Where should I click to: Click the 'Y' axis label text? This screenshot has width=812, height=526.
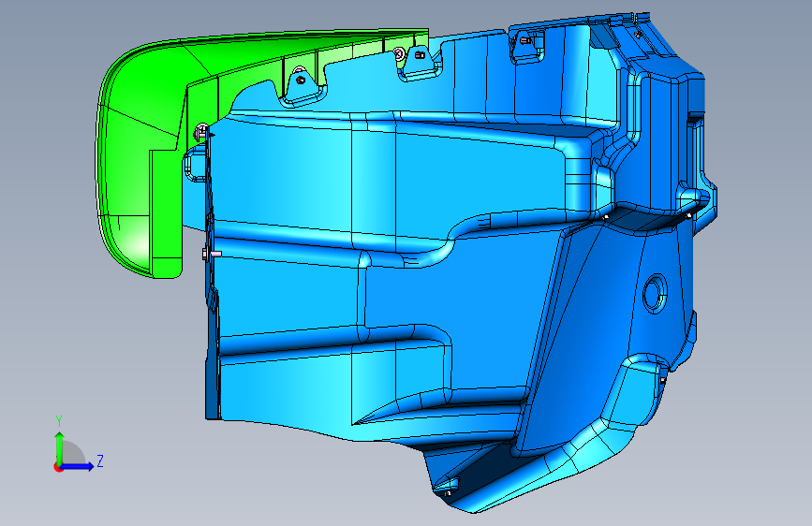click(59, 421)
